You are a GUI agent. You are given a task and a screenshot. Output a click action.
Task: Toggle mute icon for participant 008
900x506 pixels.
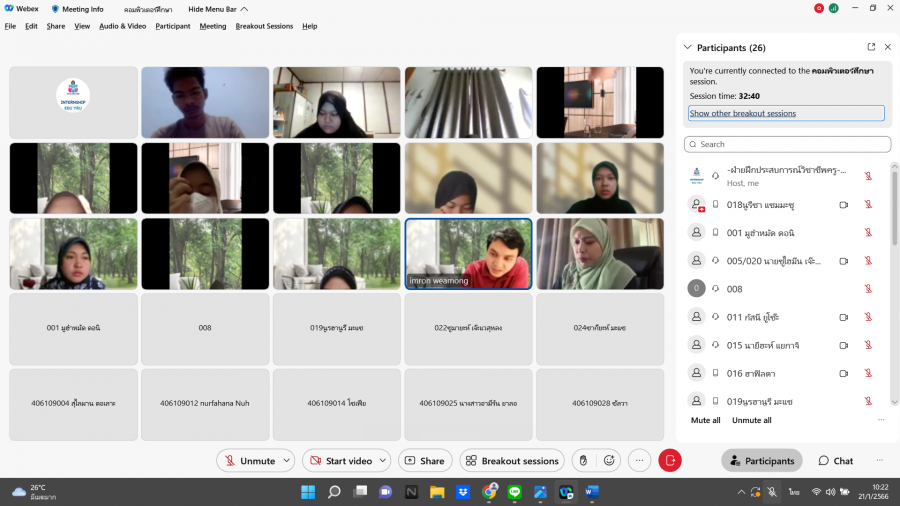[x=868, y=288]
